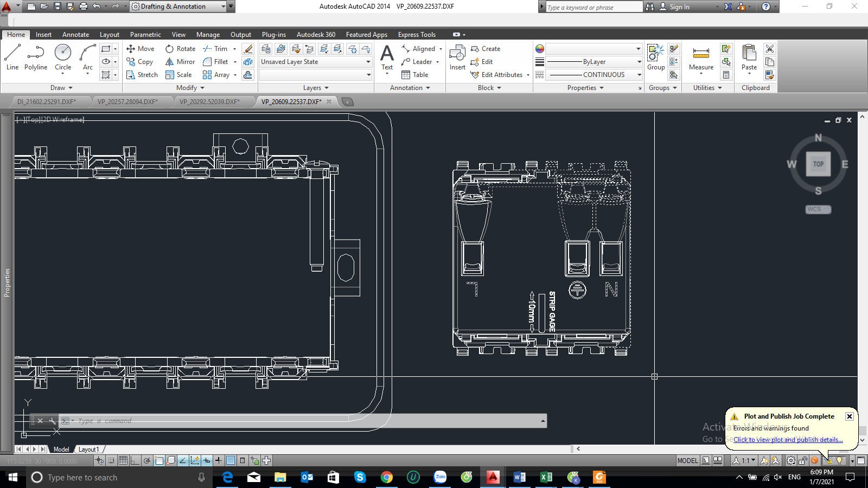Switch to Layout1 tab
Viewport: 868px width, 488px height.
pyautogui.click(x=88, y=450)
